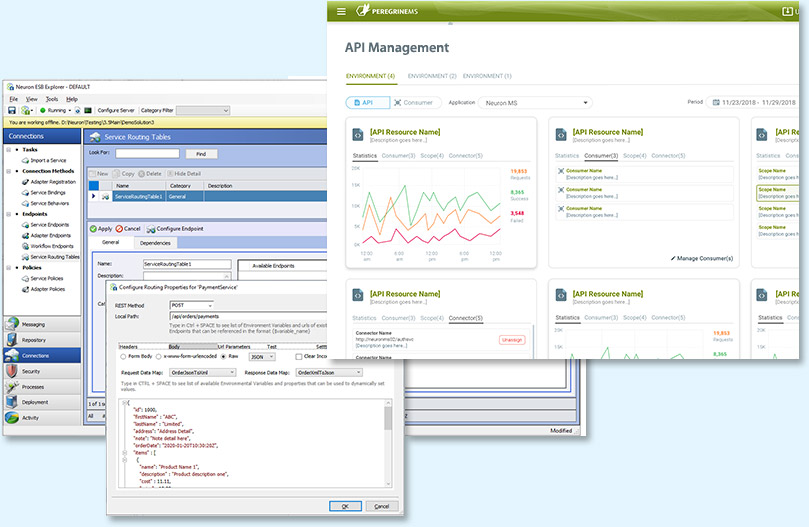This screenshot has width=809, height=527.
Task: Click Service Policies tree icon
Action: point(25,279)
